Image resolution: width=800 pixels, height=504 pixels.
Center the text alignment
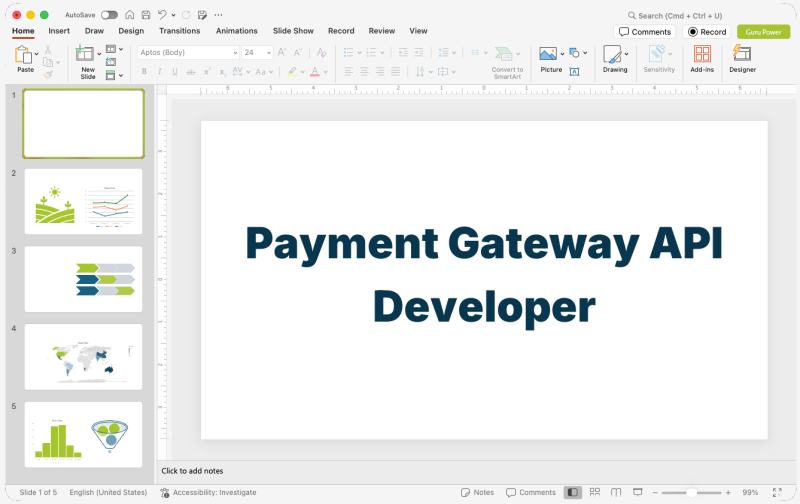click(364, 71)
